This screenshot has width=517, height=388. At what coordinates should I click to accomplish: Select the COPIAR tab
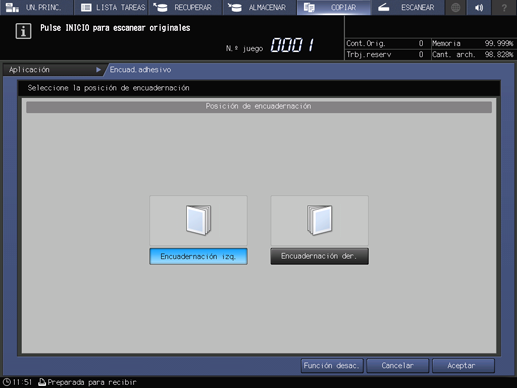tap(334, 7)
